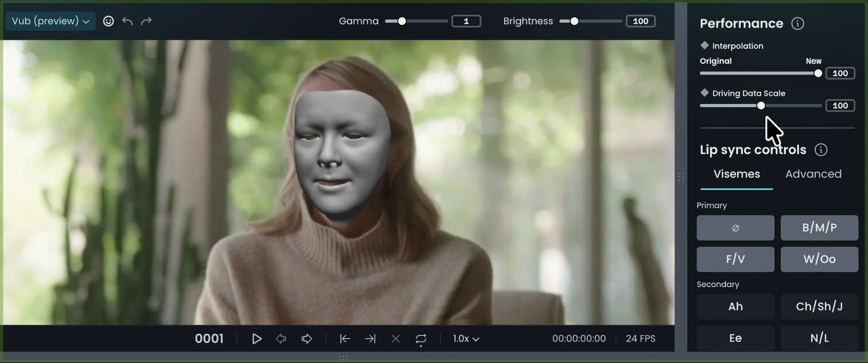Open the Vub (preview) dropdown
This screenshot has height=363, width=868.
51,21
